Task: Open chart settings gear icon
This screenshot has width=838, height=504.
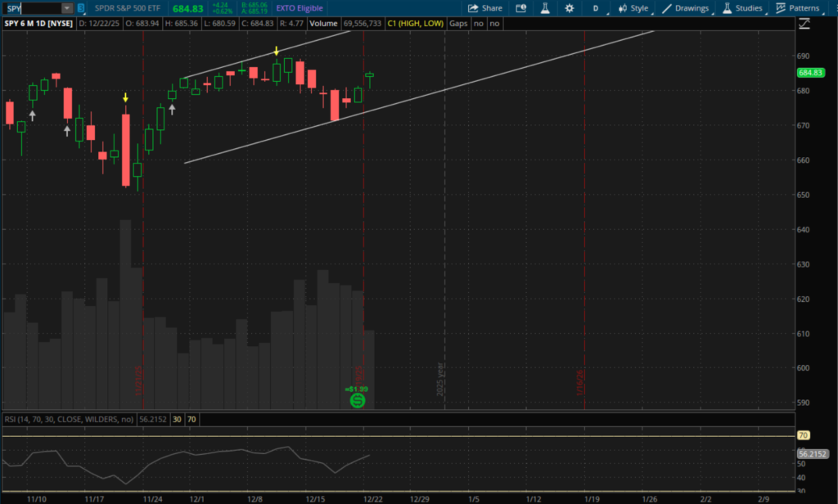Action: (569, 8)
